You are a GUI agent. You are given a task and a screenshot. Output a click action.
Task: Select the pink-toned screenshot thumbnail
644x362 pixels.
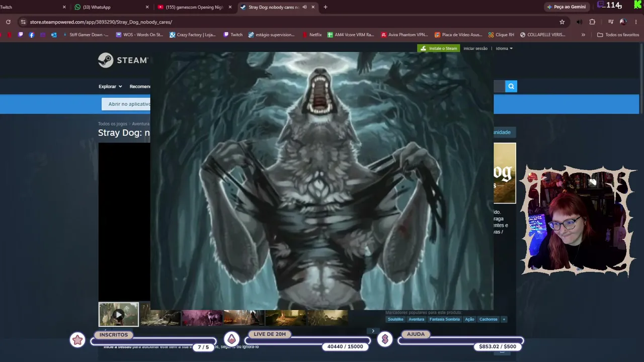pos(202,318)
